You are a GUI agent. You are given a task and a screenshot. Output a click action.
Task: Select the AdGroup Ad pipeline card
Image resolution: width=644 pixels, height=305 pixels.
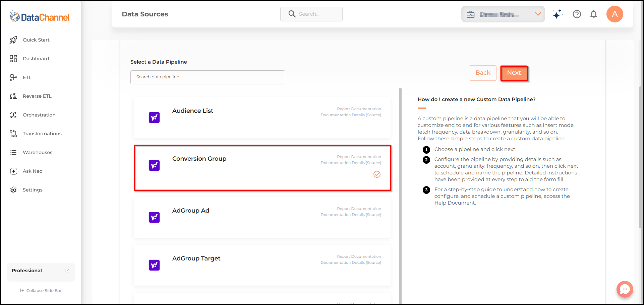tap(262, 217)
